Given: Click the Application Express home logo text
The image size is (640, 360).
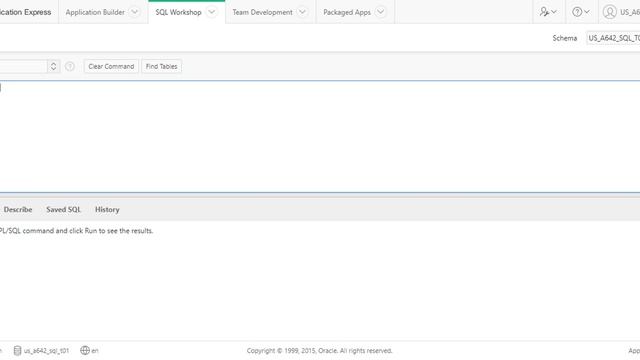Looking at the screenshot, I should click(x=25, y=12).
